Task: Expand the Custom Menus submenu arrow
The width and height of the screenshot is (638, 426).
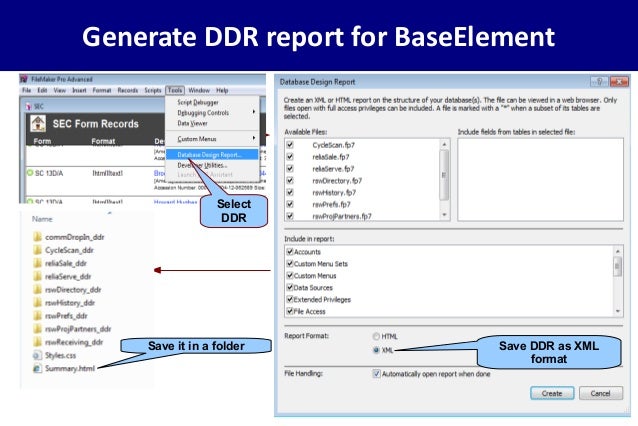Action: click(x=254, y=138)
